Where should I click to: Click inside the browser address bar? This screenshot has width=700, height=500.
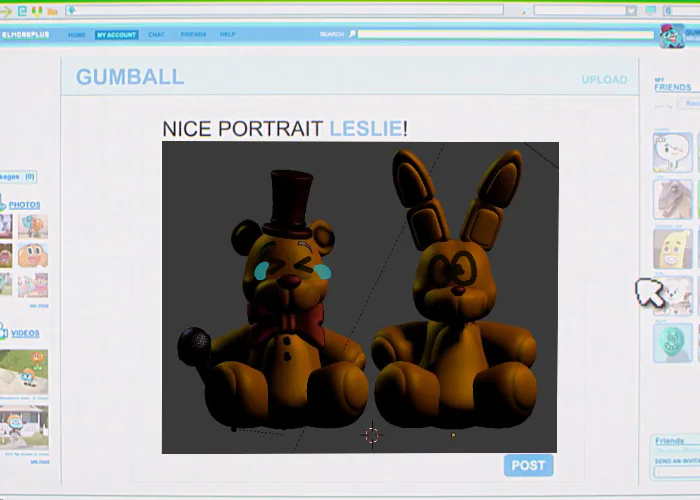(x=285, y=10)
